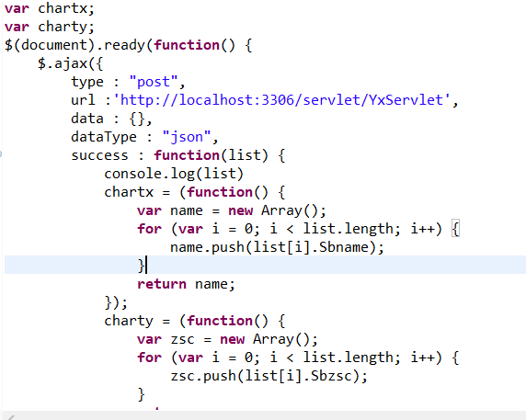Select the "post" string value
526x420 pixels.
pos(154,82)
